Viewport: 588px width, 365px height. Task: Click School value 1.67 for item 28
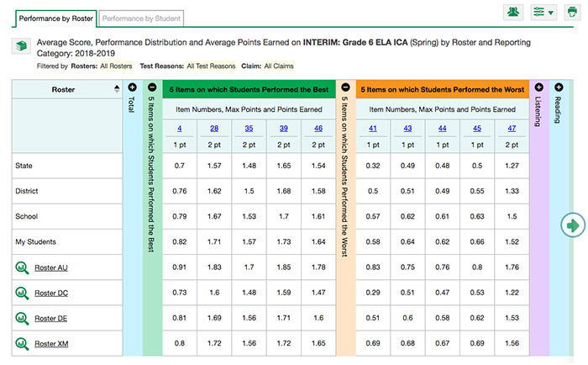(214, 217)
